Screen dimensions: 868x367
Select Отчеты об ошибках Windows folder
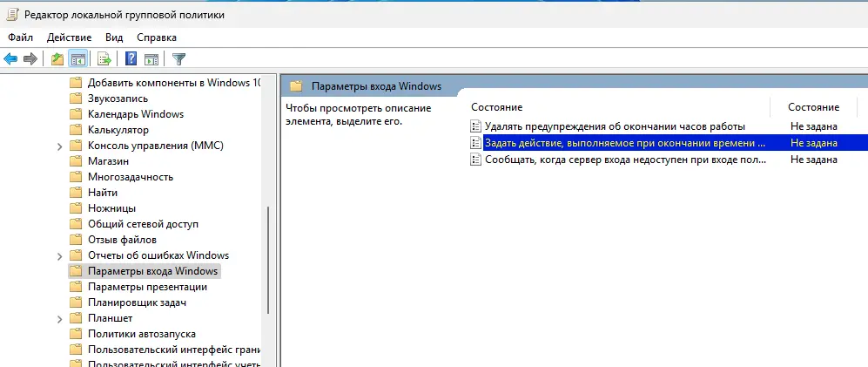coord(158,255)
